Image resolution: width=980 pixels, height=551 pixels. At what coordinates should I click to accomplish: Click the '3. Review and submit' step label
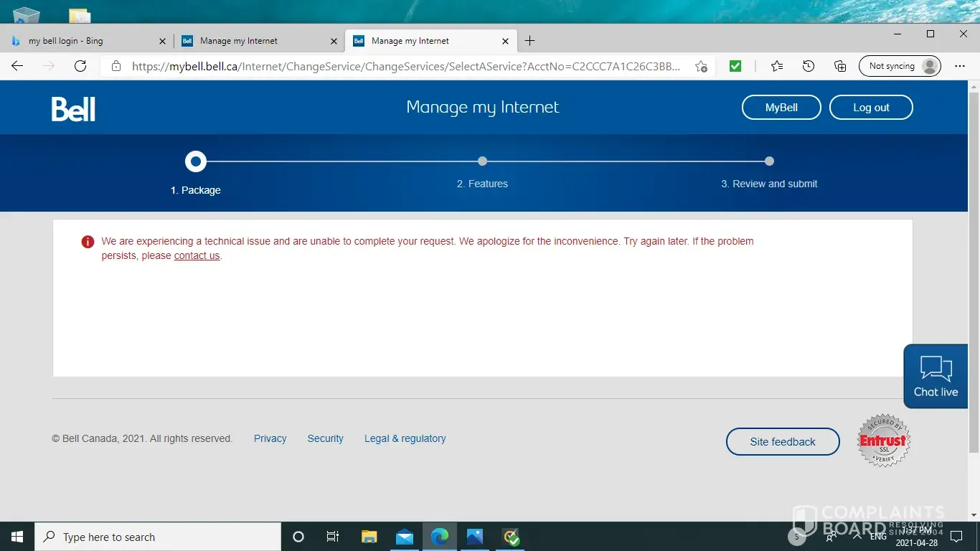tap(769, 184)
